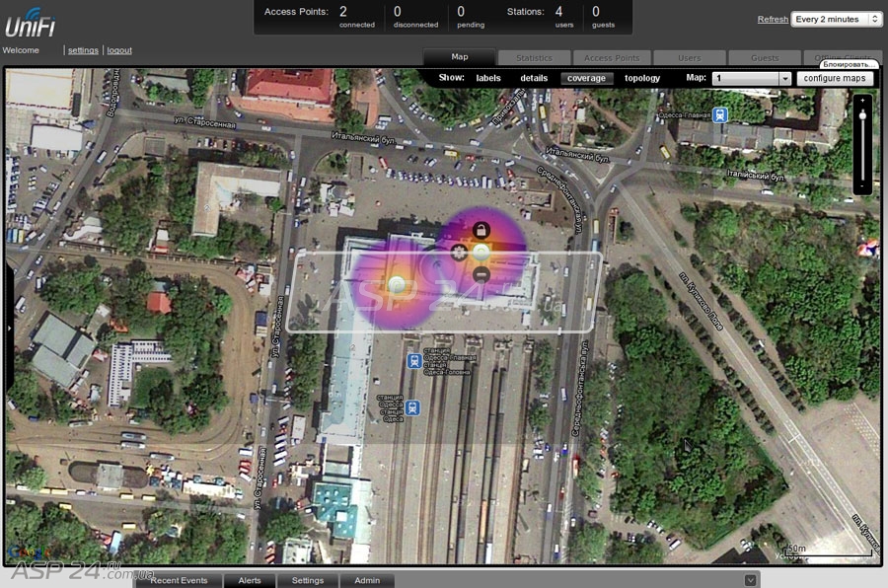Viewport: 888px width, 588px height.
Task: Open the Refresh interval dropdown
Action: click(x=837, y=19)
